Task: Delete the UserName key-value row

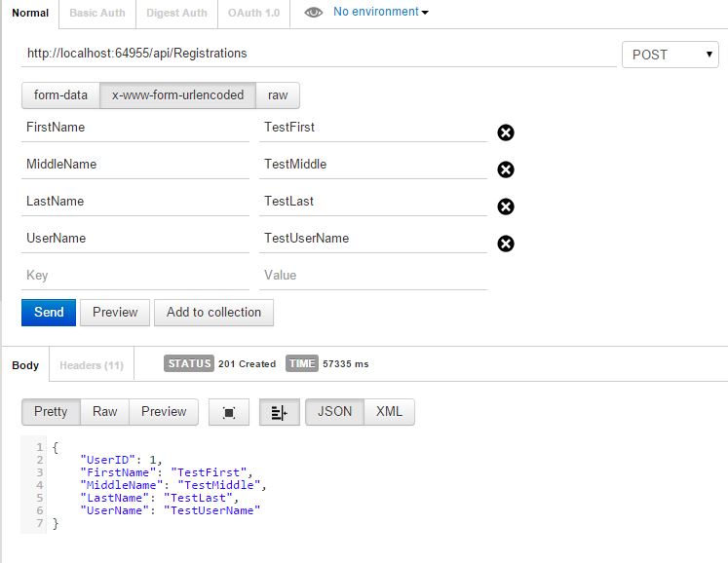Action: tap(506, 244)
